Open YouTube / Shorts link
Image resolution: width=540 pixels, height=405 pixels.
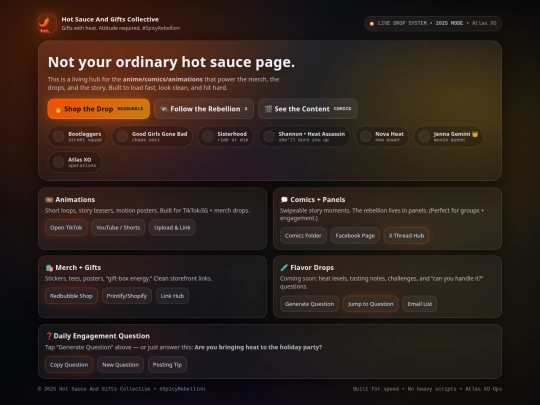pyautogui.click(x=118, y=228)
